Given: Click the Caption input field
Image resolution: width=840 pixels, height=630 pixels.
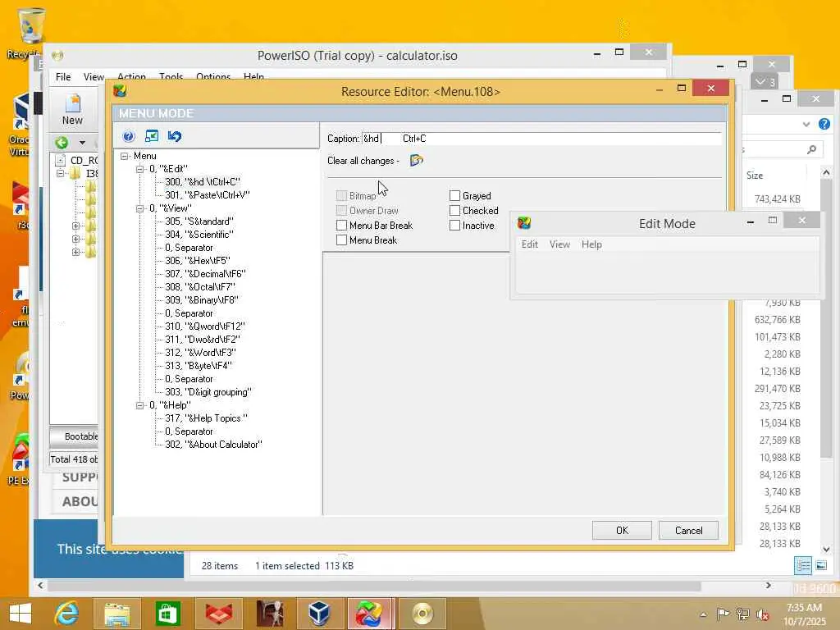Looking at the screenshot, I should 541,138.
